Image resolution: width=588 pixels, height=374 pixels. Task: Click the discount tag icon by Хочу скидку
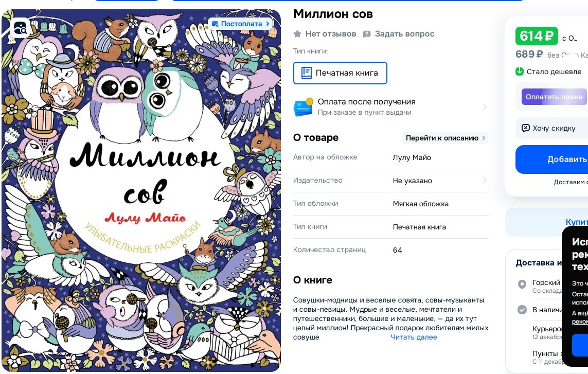pos(526,128)
